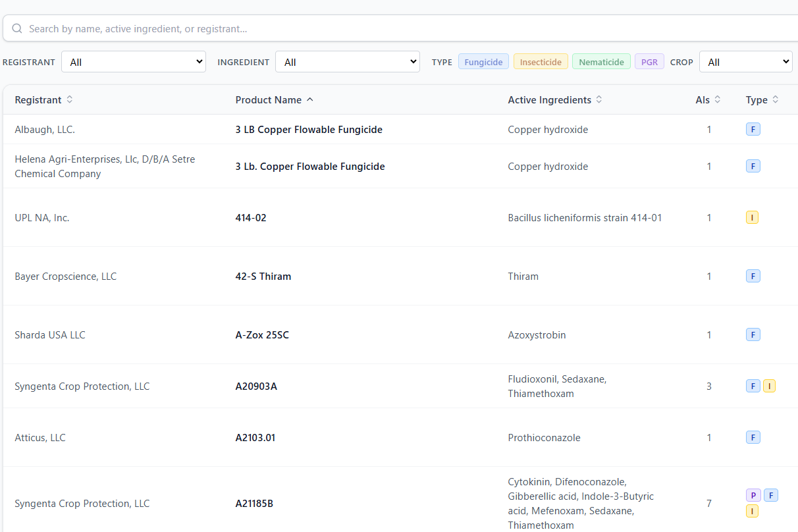Open the Crop filter dropdown
Screen dimensions: 798x532
coord(746,62)
